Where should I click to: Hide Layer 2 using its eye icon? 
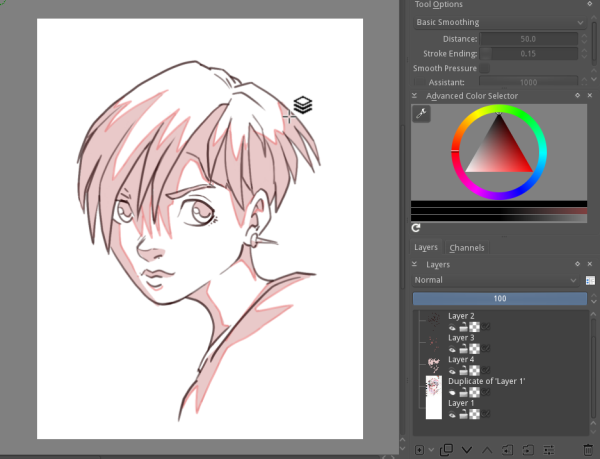(452, 326)
